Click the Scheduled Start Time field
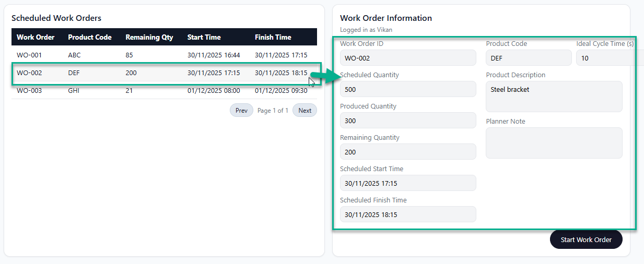The width and height of the screenshot is (644, 264). pyautogui.click(x=407, y=183)
